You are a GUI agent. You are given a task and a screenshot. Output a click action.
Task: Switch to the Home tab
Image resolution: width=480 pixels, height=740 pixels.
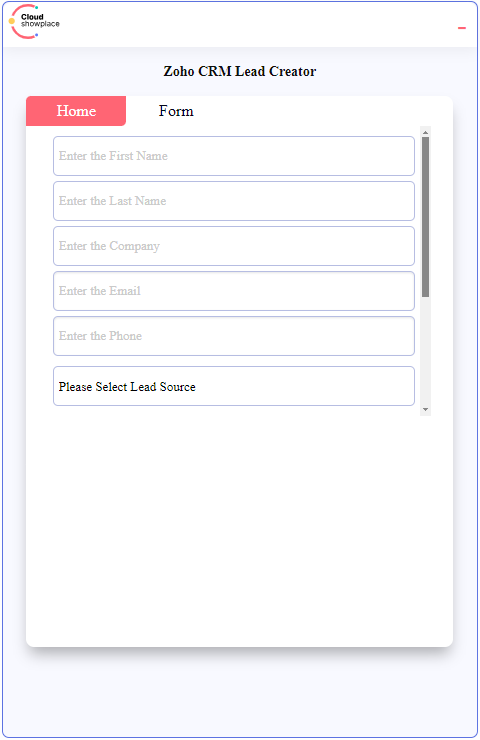click(x=76, y=111)
